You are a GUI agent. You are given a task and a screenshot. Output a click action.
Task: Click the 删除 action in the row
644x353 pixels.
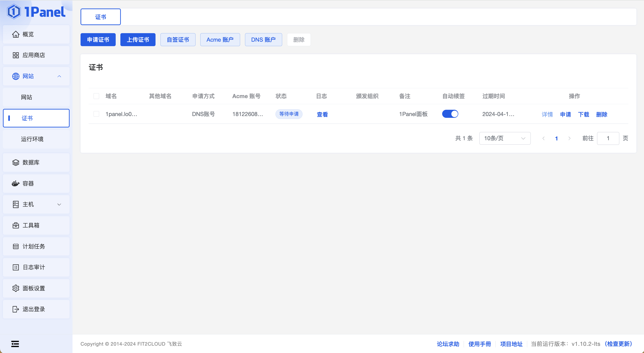click(601, 114)
